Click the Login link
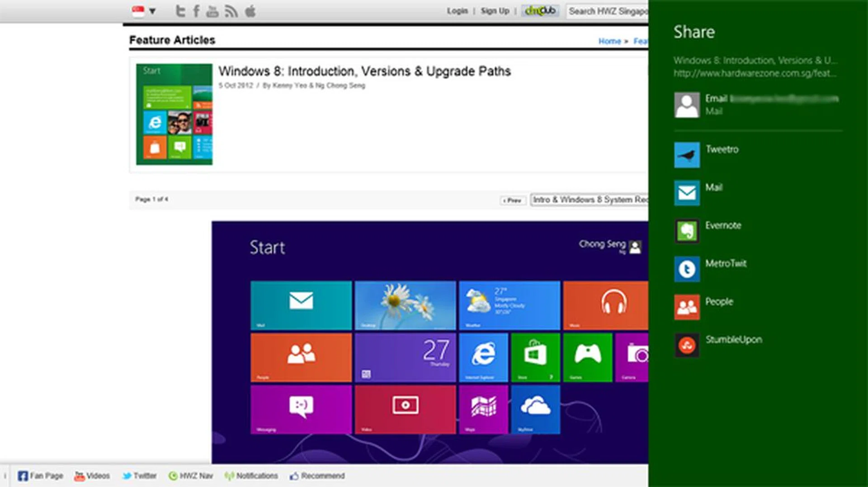This screenshot has width=868, height=487. [x=457, y=11]
